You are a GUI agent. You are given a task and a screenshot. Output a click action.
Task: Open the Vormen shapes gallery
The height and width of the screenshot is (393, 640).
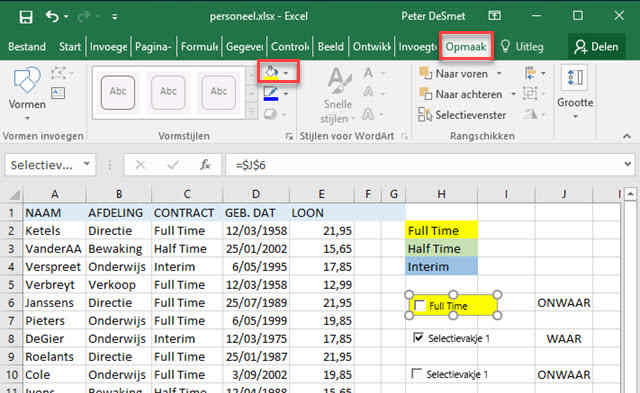click(x=27, y=94)
